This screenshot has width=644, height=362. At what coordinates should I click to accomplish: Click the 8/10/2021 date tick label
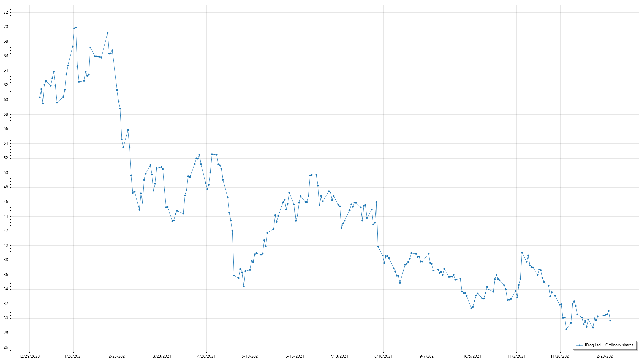click(x=383, y=356)
